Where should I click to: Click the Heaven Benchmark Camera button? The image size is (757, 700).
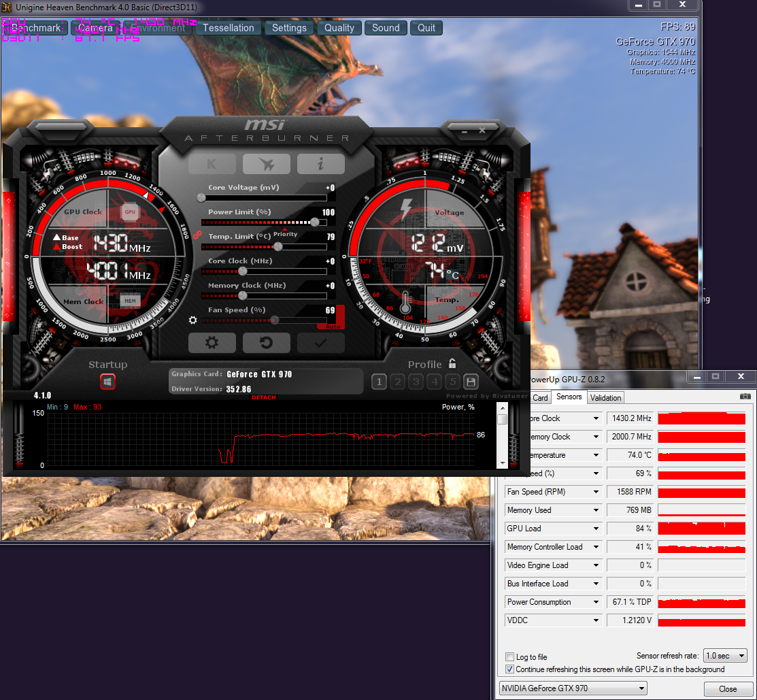click(96, 28)
